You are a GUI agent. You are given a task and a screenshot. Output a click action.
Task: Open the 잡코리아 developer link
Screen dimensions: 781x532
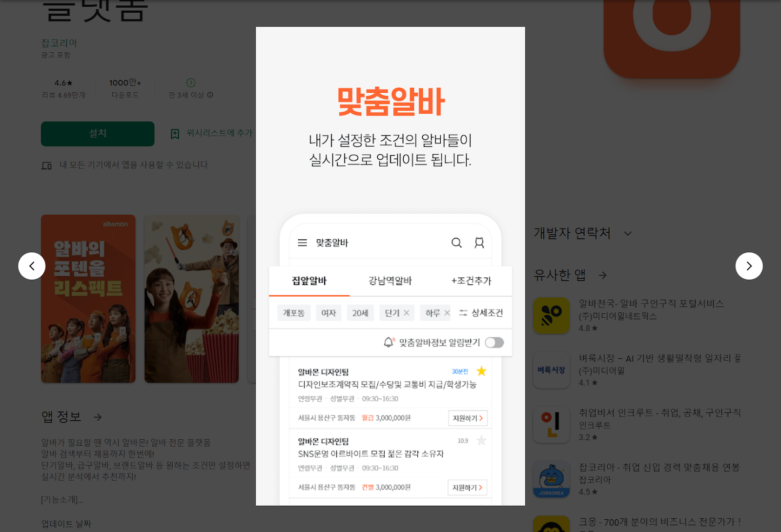60,43
